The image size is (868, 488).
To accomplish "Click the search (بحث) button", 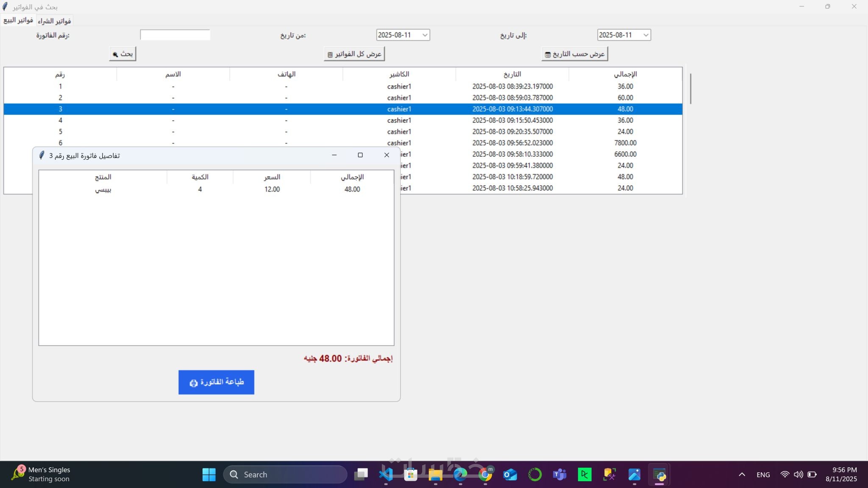I will 122,54.
